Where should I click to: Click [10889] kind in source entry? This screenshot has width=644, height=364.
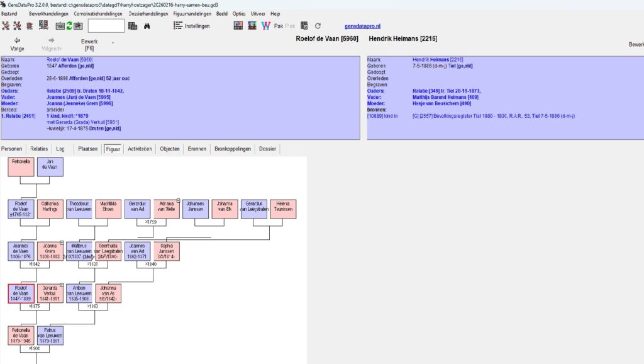click(x=382, y=116)
